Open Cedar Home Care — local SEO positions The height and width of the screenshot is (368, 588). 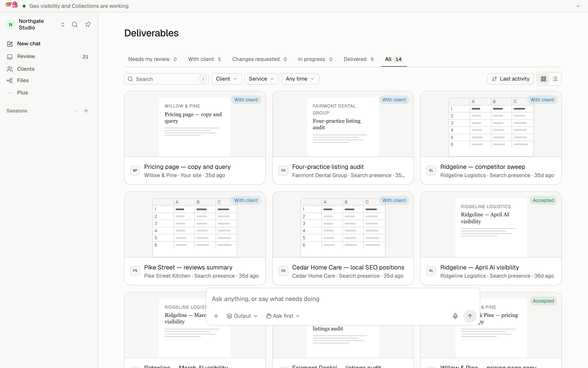(343, 238)
